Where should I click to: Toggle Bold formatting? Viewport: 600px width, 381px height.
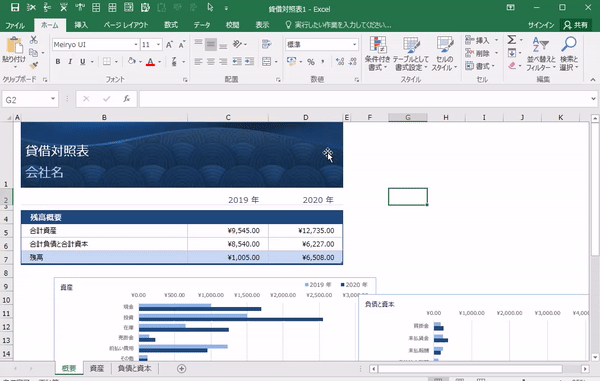(58, 62)
